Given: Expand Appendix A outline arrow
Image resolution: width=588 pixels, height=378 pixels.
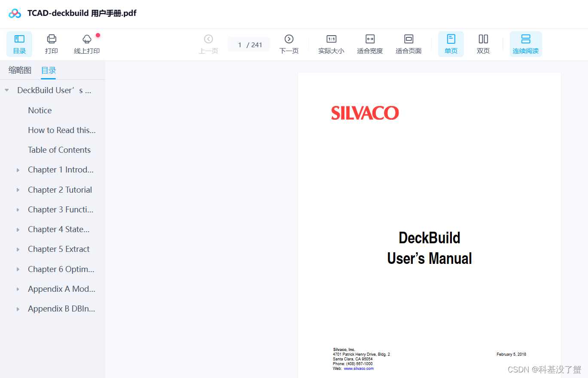Looking at the screenshot, I should 18,289.
